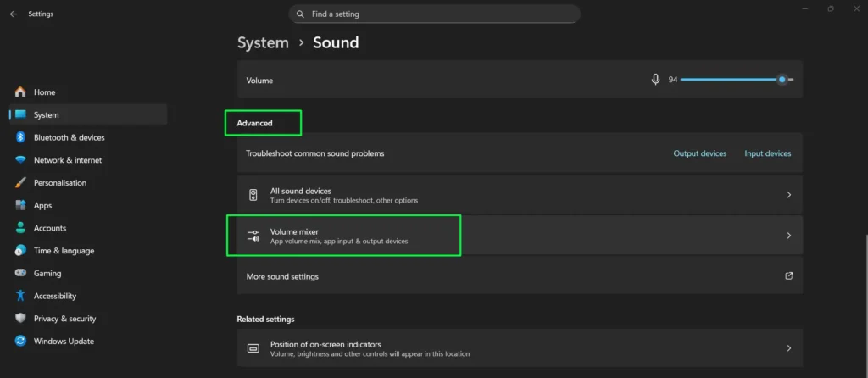Click the Volume mixer sliders icon
The width and height of the screenshot is (868, 378).
pyautogui.click(x=253, y=236)
